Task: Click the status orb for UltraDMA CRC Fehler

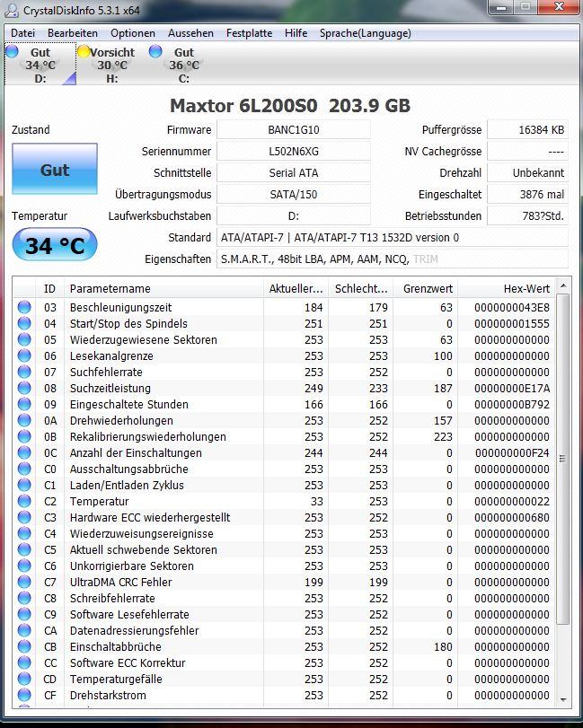Action: pos(24,582)
